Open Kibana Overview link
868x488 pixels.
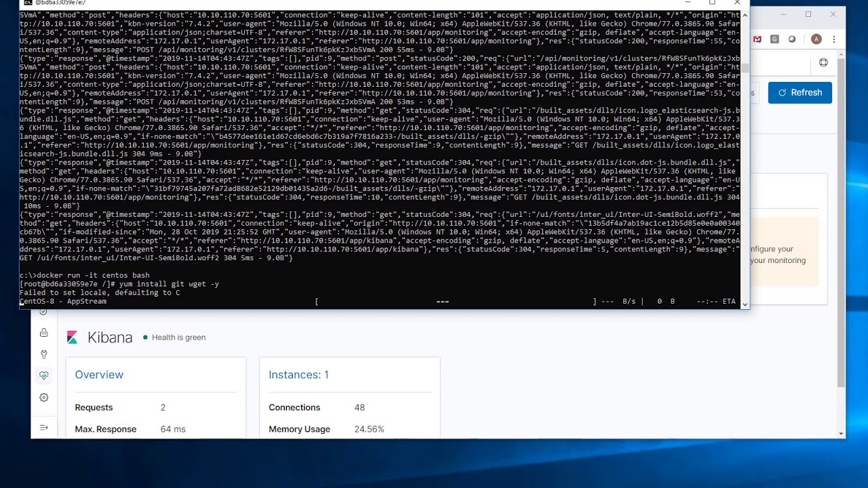point(99,375)
